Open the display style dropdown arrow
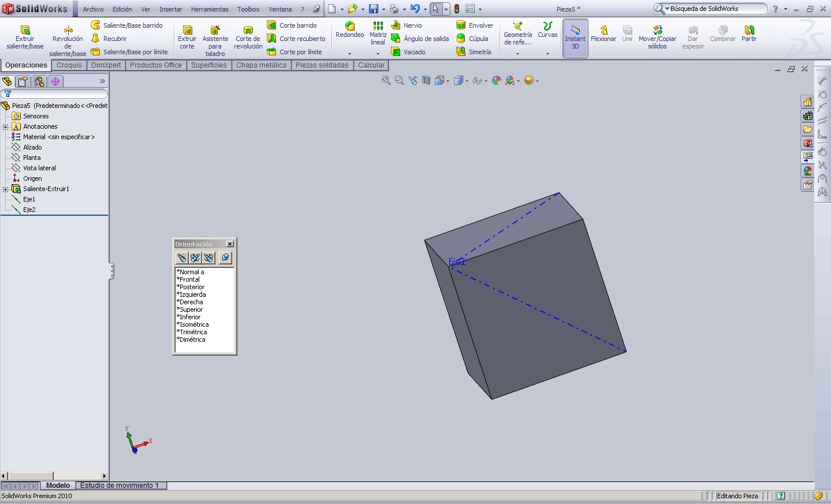Viewport: 831px width, 504px height. point(467,81)
